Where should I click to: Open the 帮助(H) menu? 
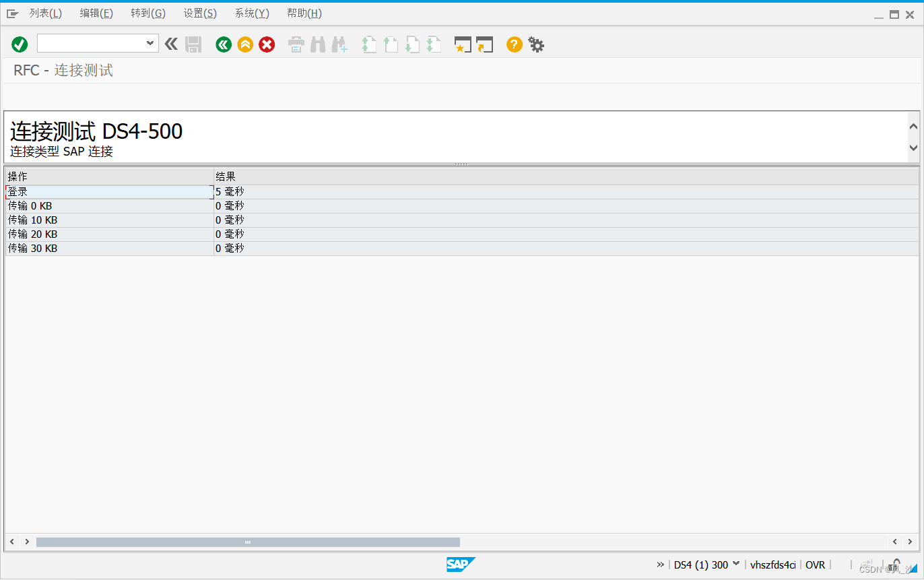pyautogui.click(x=304, y=13)
